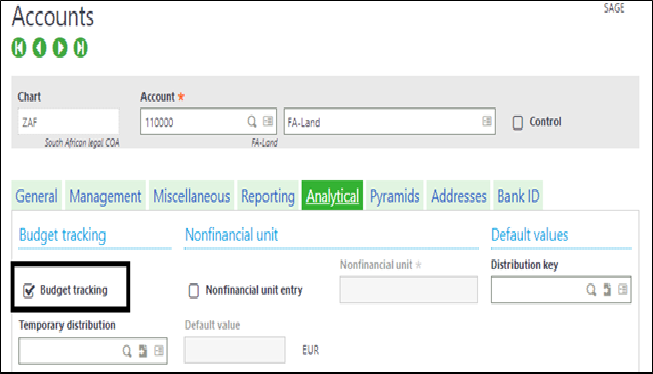This screenshot has width=653, height=374.
Task: Go to the previous account record
Action: pos(40,47)
